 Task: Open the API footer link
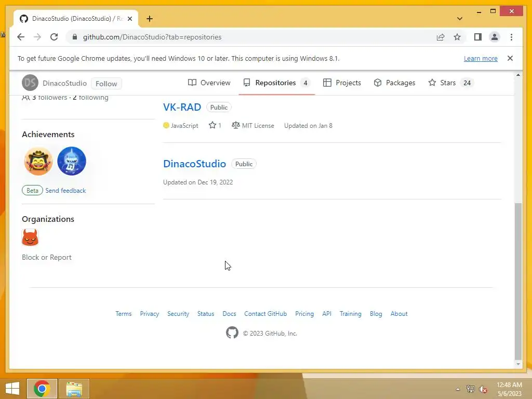pyautogui.click(x=327, y=314)
